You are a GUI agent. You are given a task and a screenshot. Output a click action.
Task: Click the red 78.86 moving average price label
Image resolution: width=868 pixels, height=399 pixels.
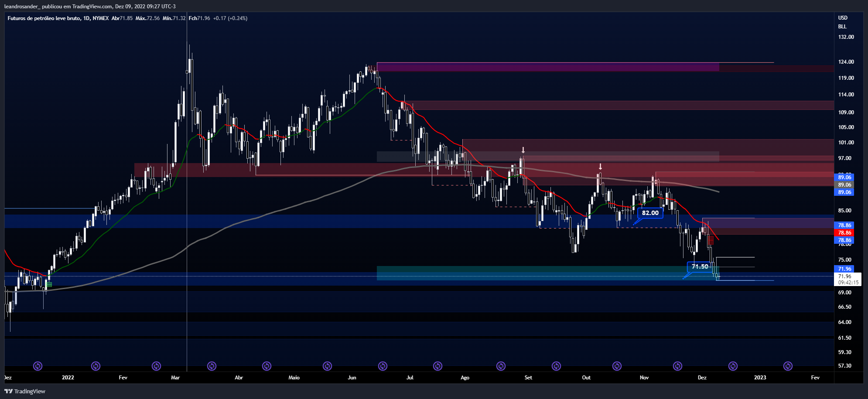click(x=844, y=233)
